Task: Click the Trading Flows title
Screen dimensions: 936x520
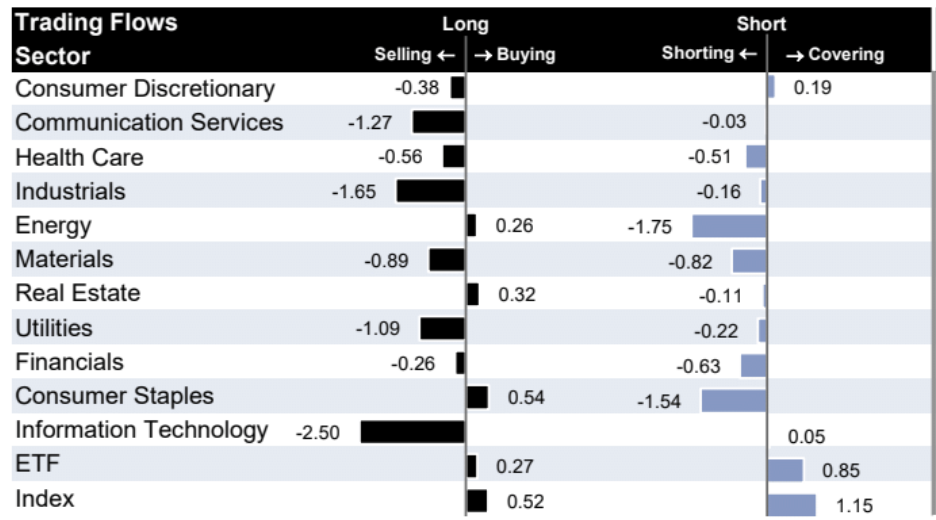Action: [x=96, y=23]
